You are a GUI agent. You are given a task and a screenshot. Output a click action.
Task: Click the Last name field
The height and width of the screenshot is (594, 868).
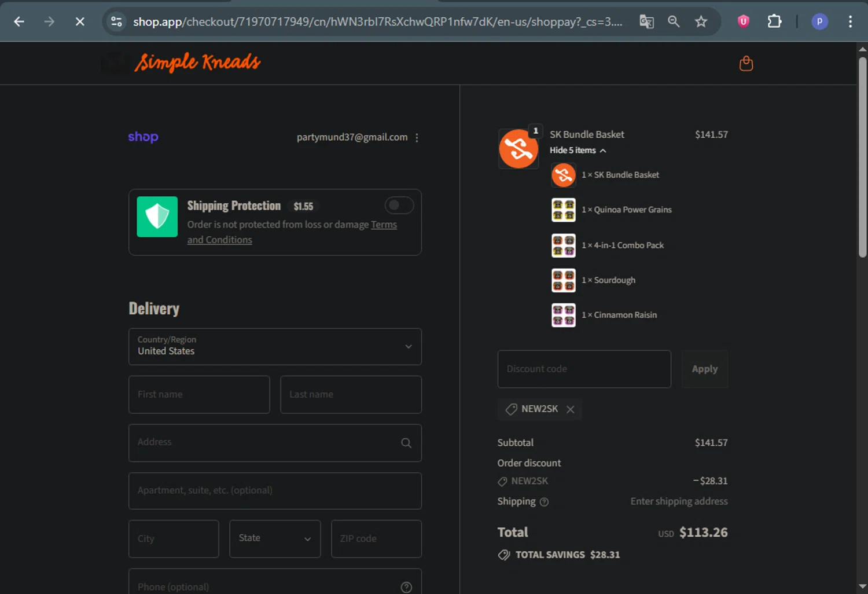pos(351,394)
